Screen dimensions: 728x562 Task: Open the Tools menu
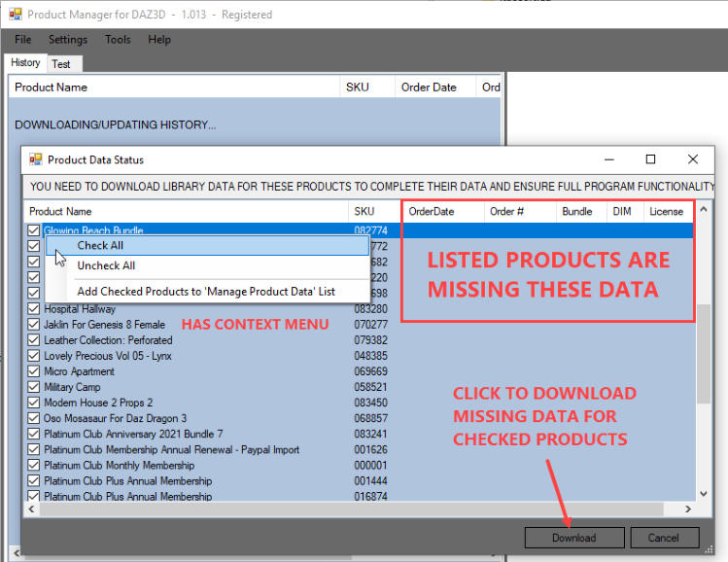tap(118, 40)
